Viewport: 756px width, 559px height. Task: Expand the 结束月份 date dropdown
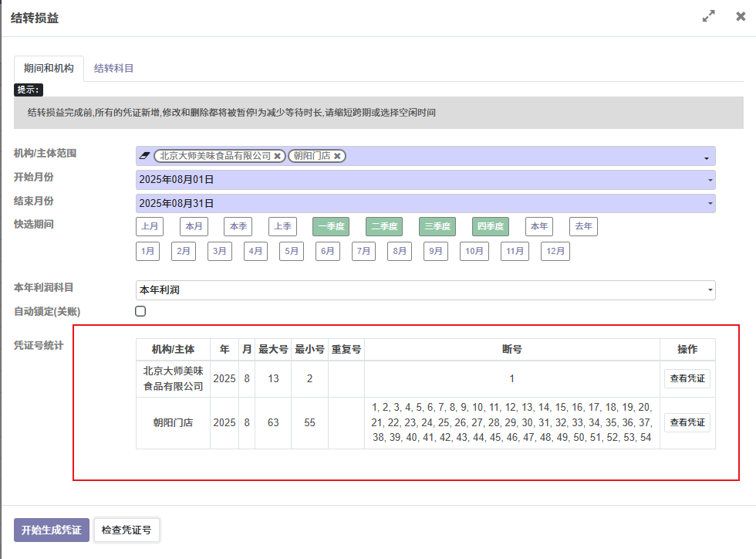[710, 204]
